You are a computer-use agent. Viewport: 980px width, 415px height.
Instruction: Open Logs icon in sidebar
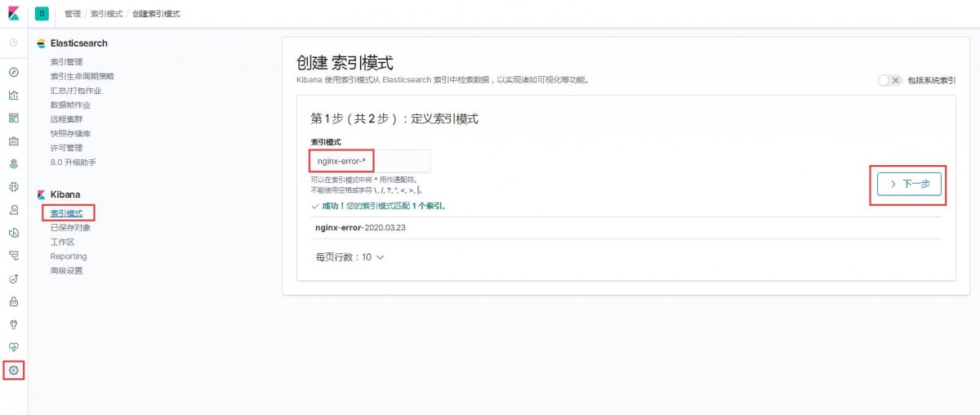click(x=13, y=233)
